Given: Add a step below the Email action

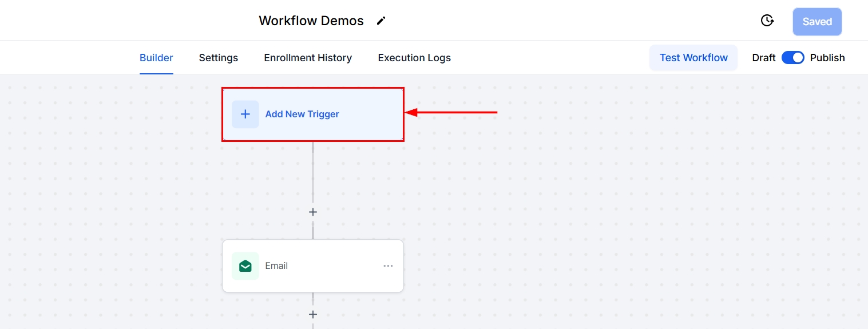Looking at the screenshot, I should 313,314.
